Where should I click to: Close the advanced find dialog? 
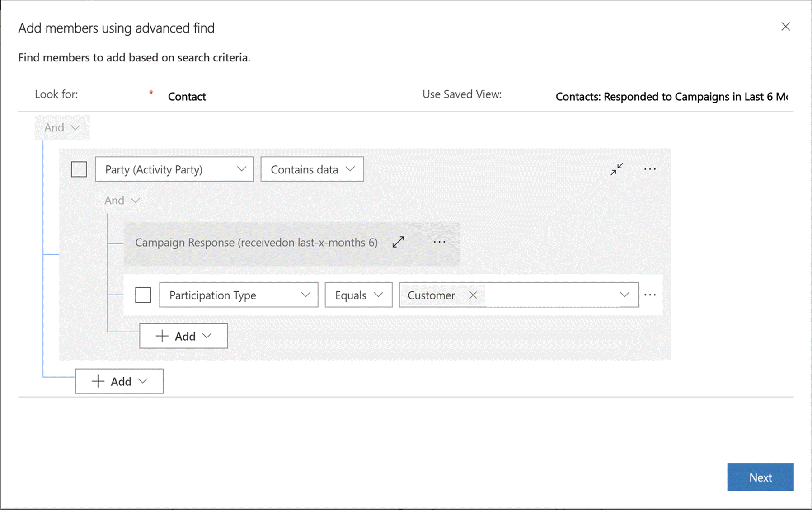[x=785, y=27]
